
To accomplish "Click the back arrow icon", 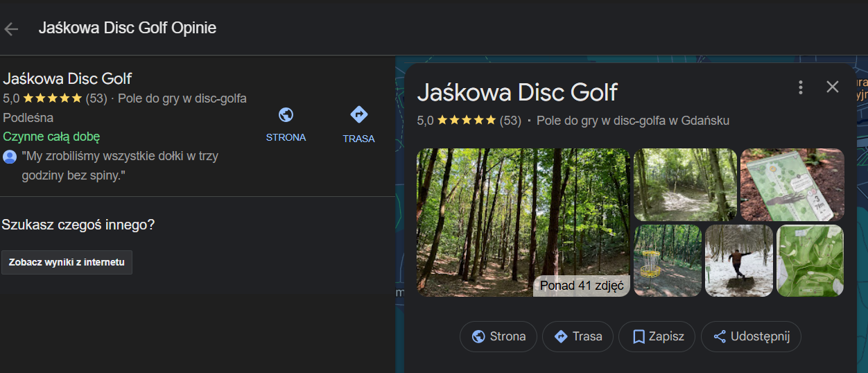I will point(11,28).
